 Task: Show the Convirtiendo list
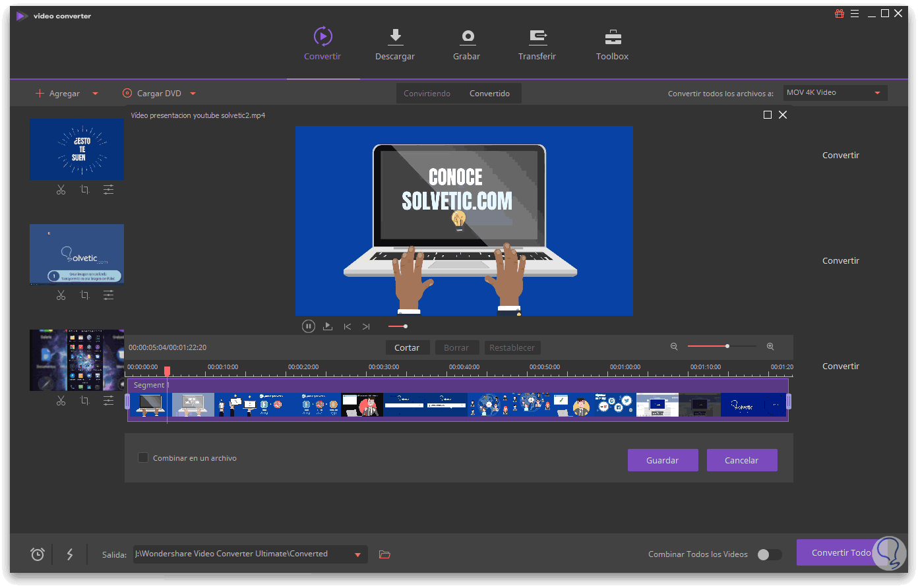pyautogui.click(x=427, y=94)
